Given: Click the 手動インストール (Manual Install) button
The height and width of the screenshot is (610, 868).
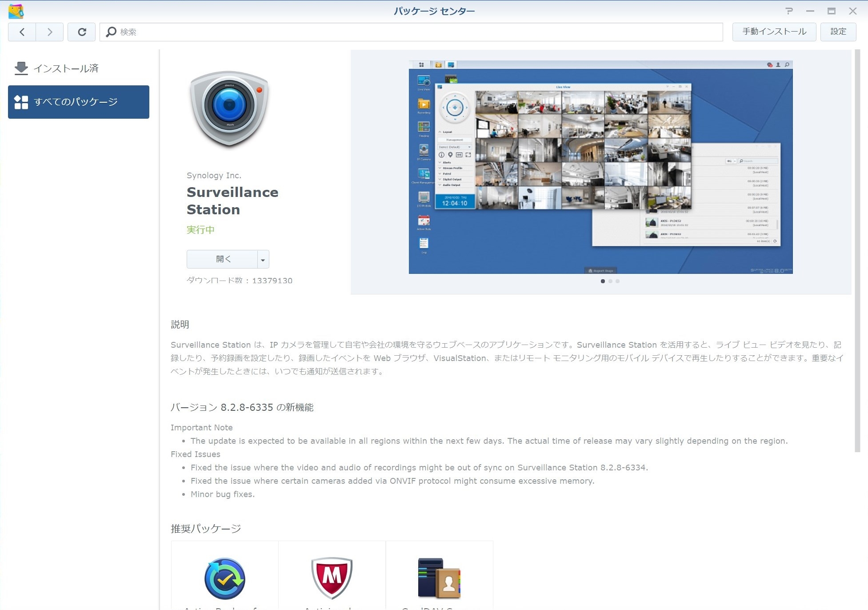Looking at the screenshot, I should [x=774, y=32].
